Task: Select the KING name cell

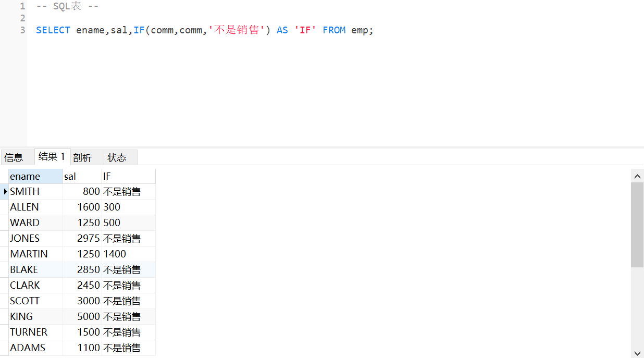Action: click(36, 317)
